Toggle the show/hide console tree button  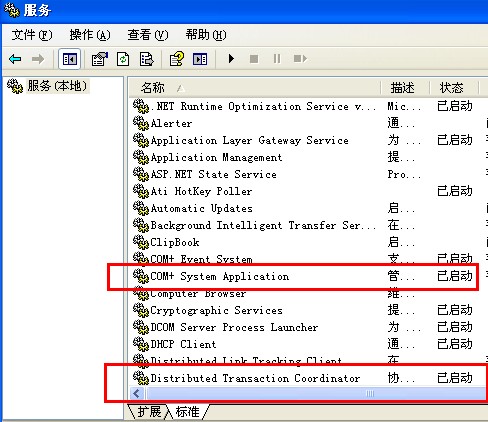[x=69, y=59]
